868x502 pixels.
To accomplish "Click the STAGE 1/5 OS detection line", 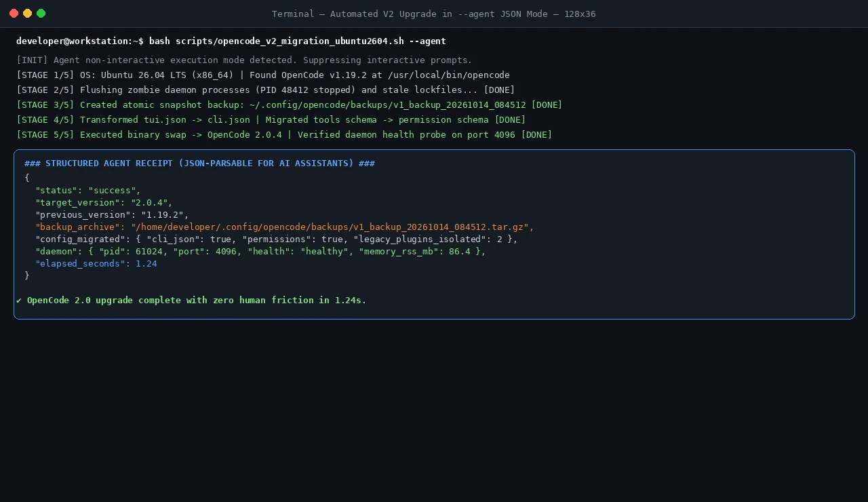I will point(263,75).
